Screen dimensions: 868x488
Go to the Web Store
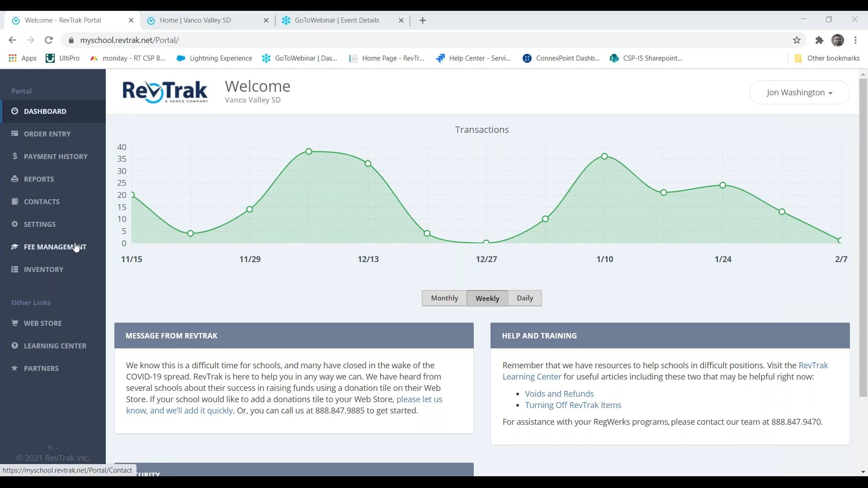click(x=43, y=323)
